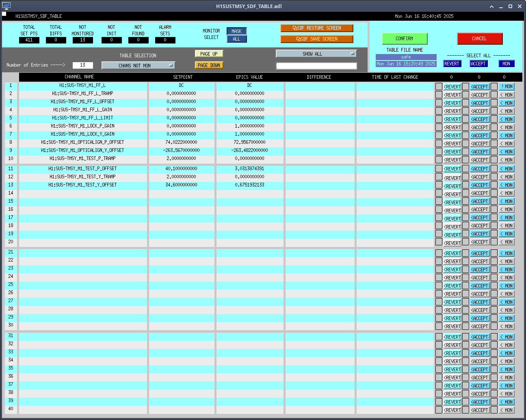The image size is (526, 420).
Task: Open the SDF RESTORE SCREEN related display
Action: 317,28
